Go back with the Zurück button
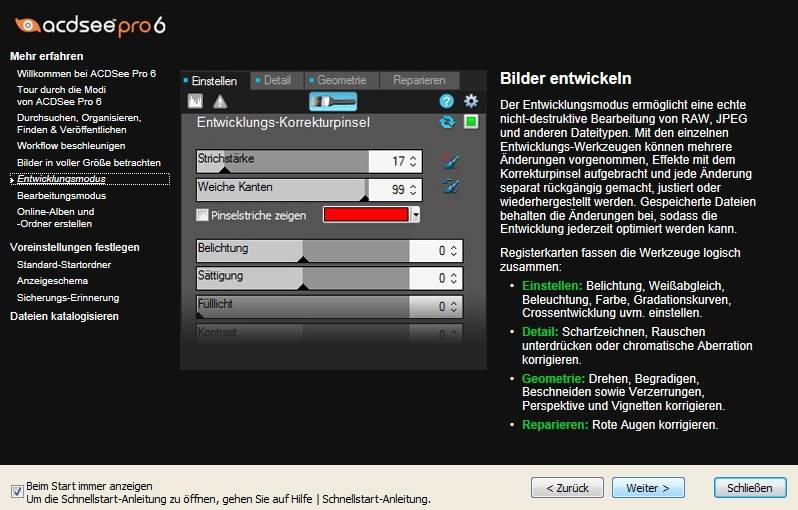 pyautogui.click(x=567, y=488)
